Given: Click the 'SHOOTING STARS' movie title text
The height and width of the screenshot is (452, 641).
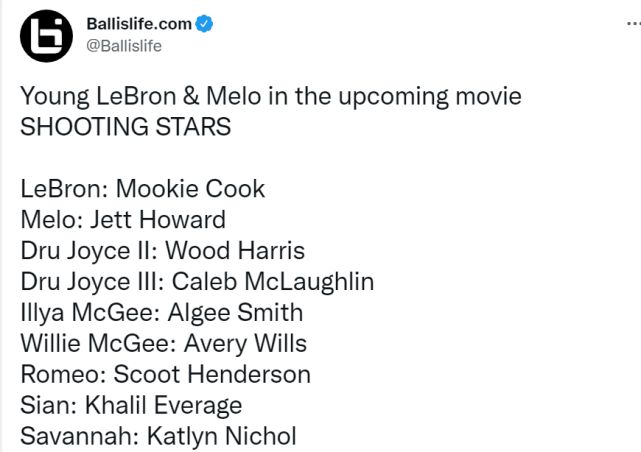Looking at the screenshot, I should click(x=126, y=128).
